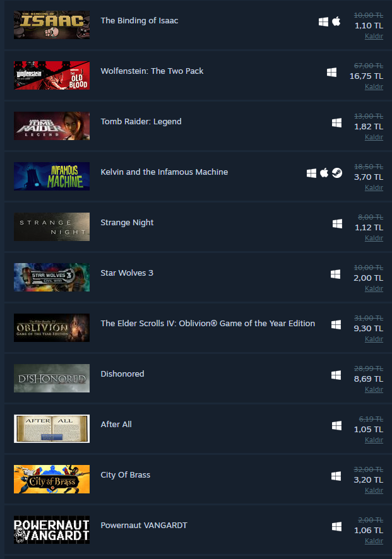Click Kaldır under Wolfenstein: The Two Pack price
This screenshot has width=392, height=559.
[x=374, y=86]
